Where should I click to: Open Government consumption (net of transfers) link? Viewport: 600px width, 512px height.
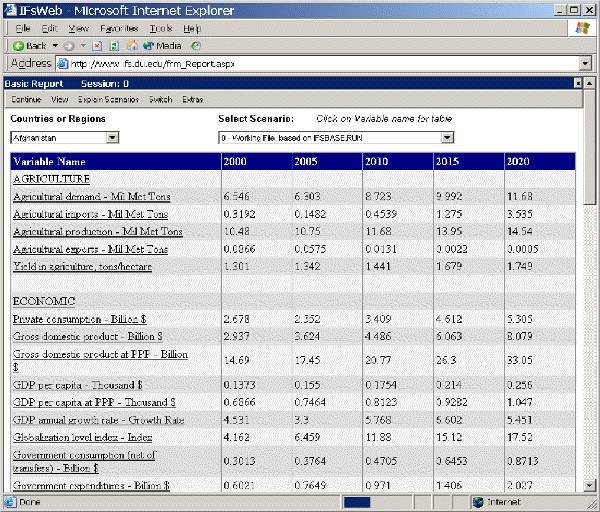(84, 461)
